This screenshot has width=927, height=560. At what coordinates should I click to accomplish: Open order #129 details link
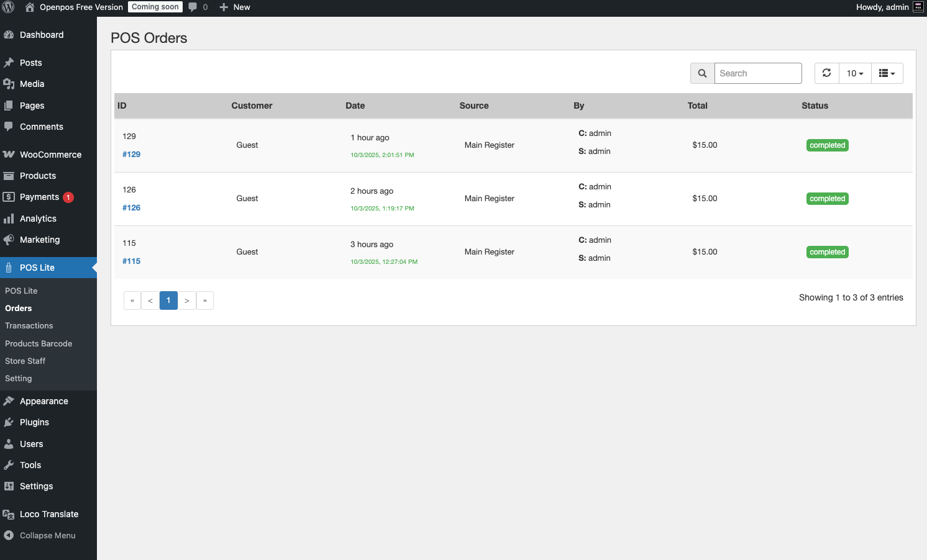point(131,154)
